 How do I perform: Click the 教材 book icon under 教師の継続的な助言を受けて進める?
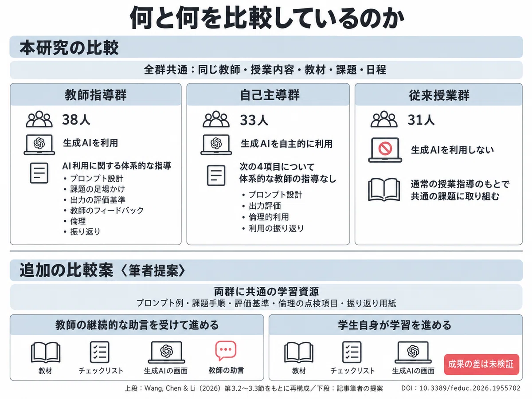(x=46, y=352)
